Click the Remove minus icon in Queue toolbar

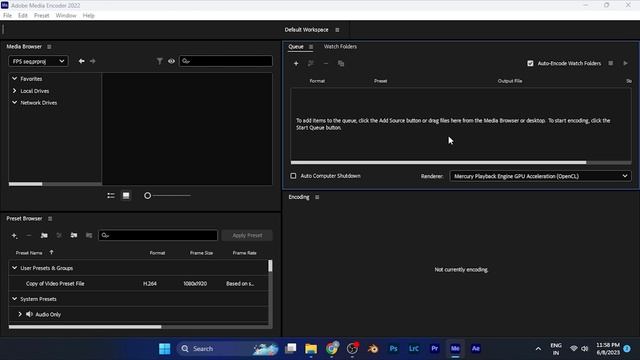pos(326,64)
